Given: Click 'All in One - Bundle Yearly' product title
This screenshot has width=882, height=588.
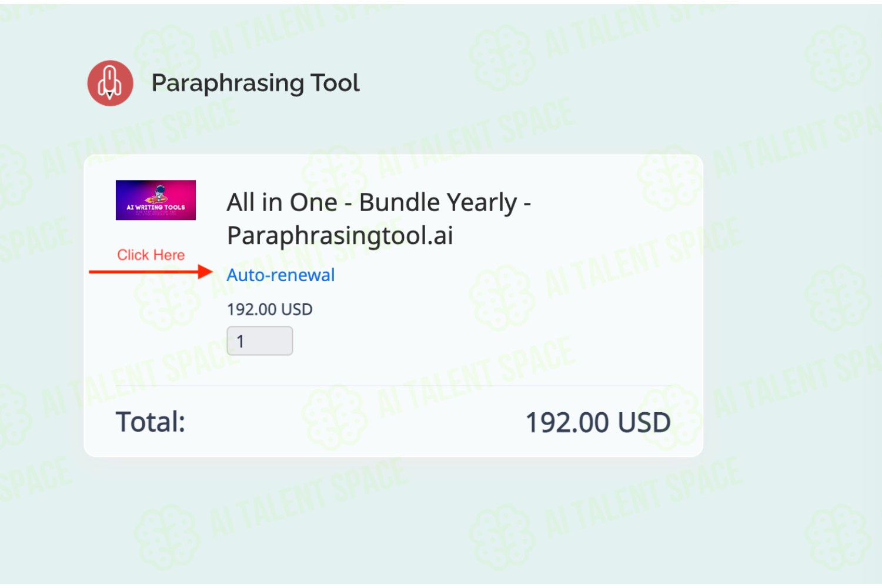Looking at the screenshot, I should click(x=379, y=202).
